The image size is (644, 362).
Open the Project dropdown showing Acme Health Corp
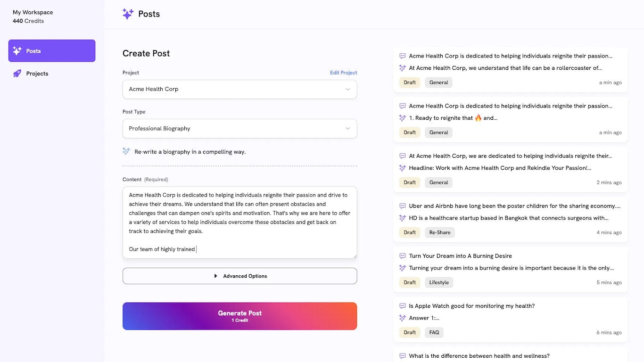[x=239, y=89]
